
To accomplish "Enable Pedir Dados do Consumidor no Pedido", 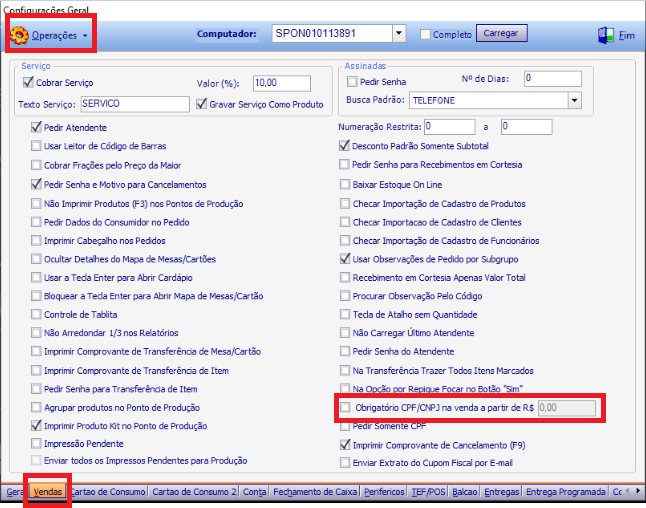I will [x=36, y=222].
